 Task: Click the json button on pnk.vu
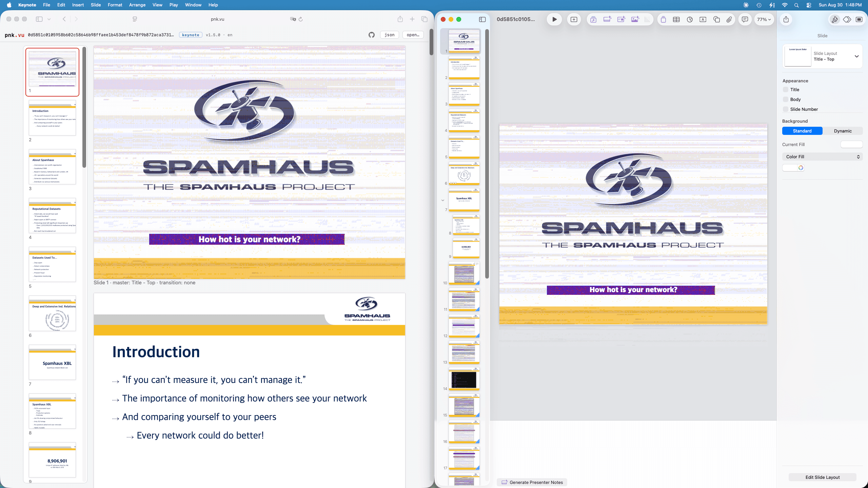point(389,35)
